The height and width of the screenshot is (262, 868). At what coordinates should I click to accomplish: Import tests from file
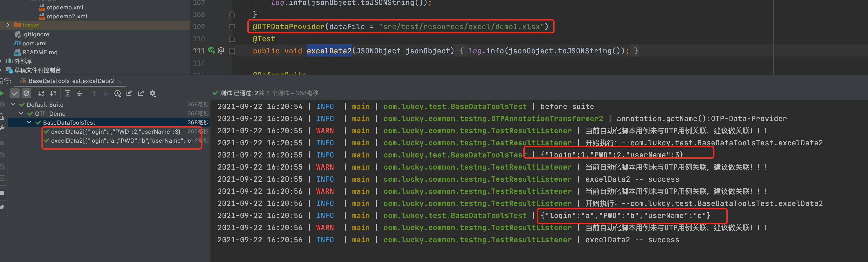pyautogui.click(x=129, y=93)
